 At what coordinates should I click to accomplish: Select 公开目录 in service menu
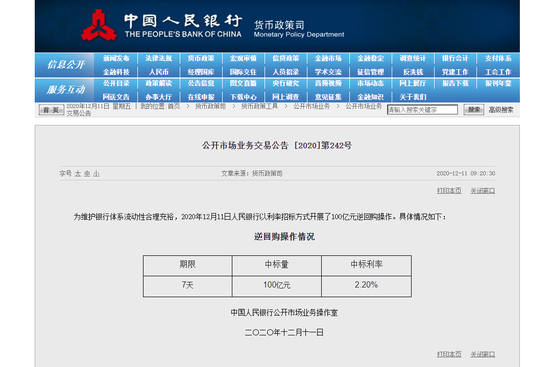pyautogui.click(x=116, y=84)
